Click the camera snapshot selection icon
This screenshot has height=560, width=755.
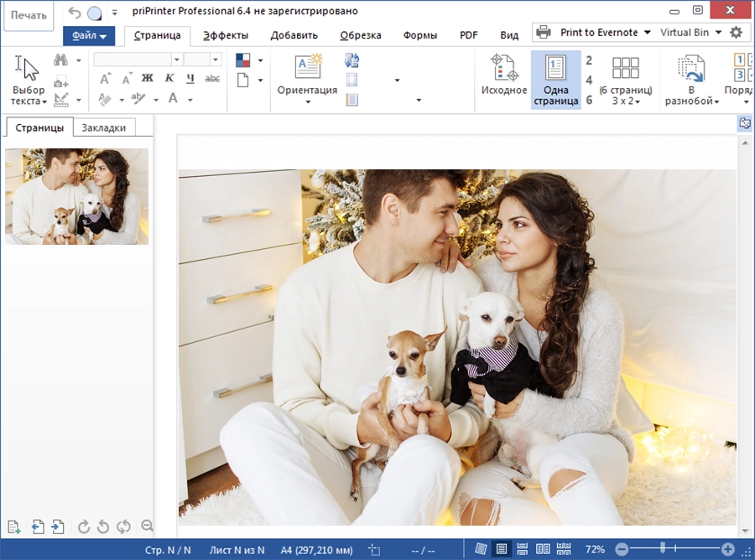click(x=60, y=80)
